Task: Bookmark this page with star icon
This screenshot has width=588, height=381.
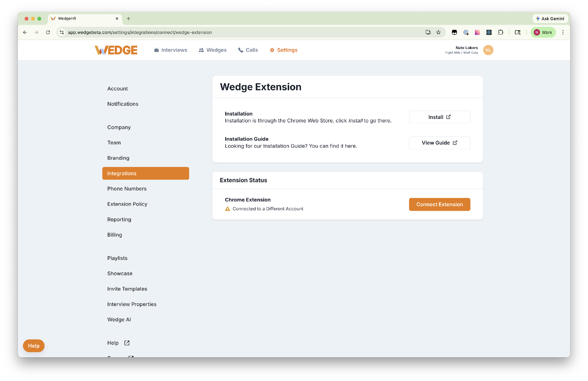Action: click(x=438, y=32)
